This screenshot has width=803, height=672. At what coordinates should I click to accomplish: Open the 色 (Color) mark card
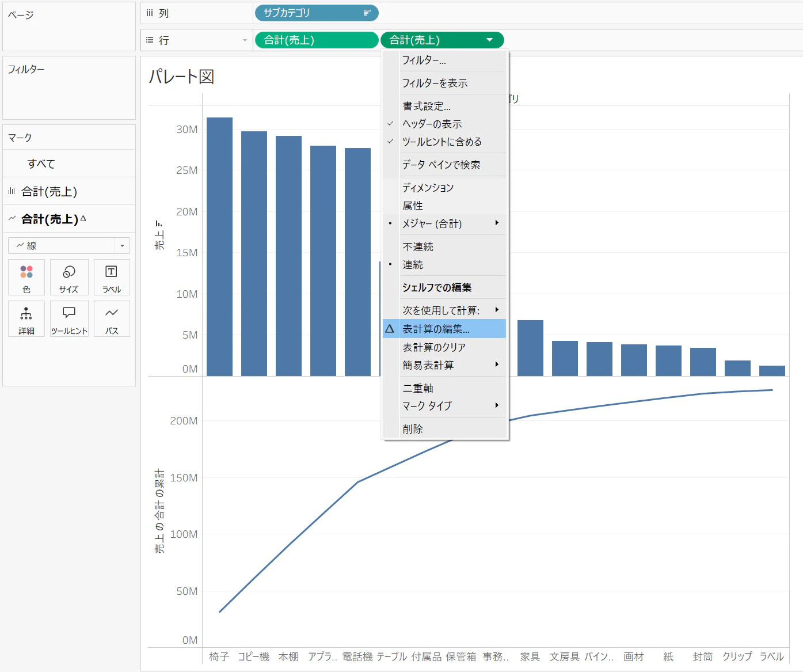click(x=26, y=278)
